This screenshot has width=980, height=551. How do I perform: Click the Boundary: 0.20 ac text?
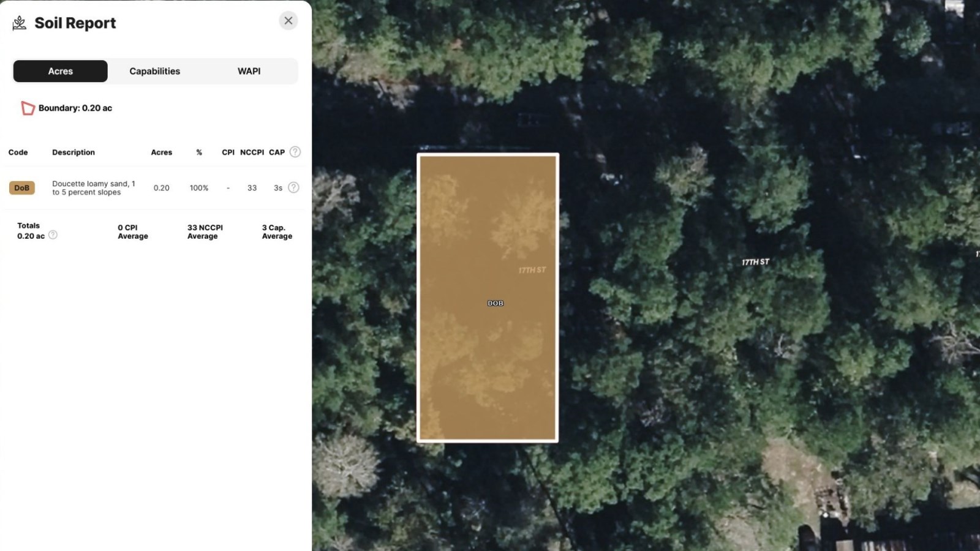75,108
